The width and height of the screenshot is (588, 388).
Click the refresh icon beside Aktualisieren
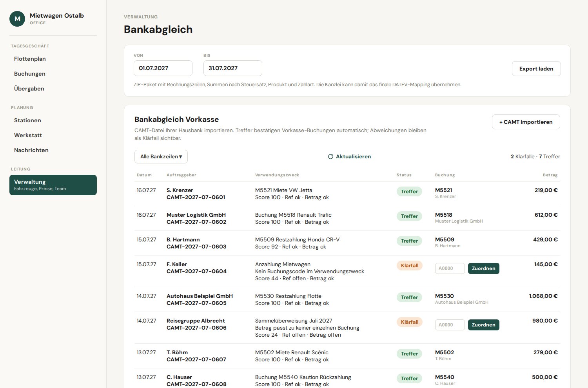[x=330, y=156]
